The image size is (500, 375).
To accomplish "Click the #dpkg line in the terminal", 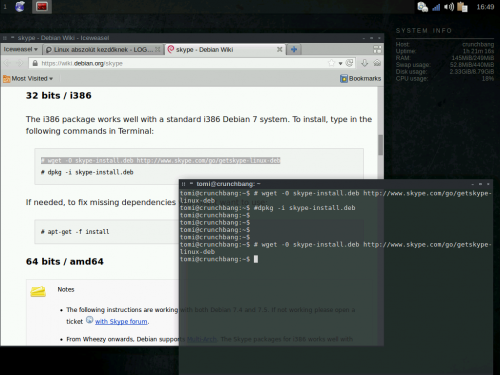I will tap(268, 208).
